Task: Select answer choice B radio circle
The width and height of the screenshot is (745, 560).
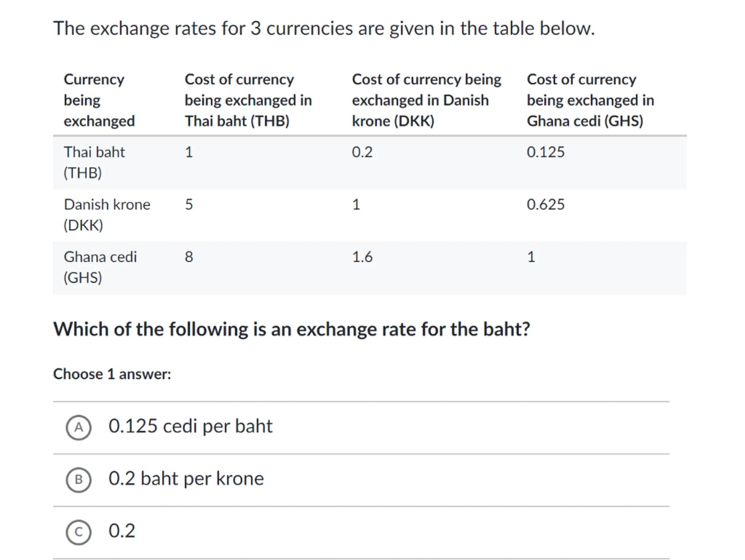Action: 79,480
